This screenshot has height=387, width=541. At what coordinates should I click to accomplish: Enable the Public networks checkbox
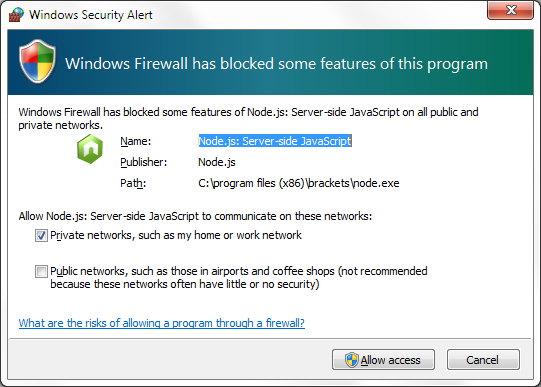tap(41, 271)
